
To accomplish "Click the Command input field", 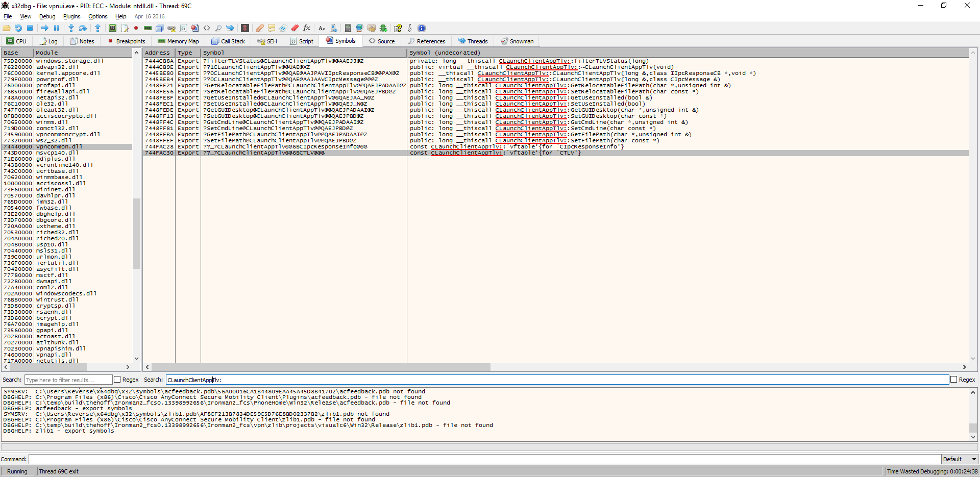I will [485, 459].
